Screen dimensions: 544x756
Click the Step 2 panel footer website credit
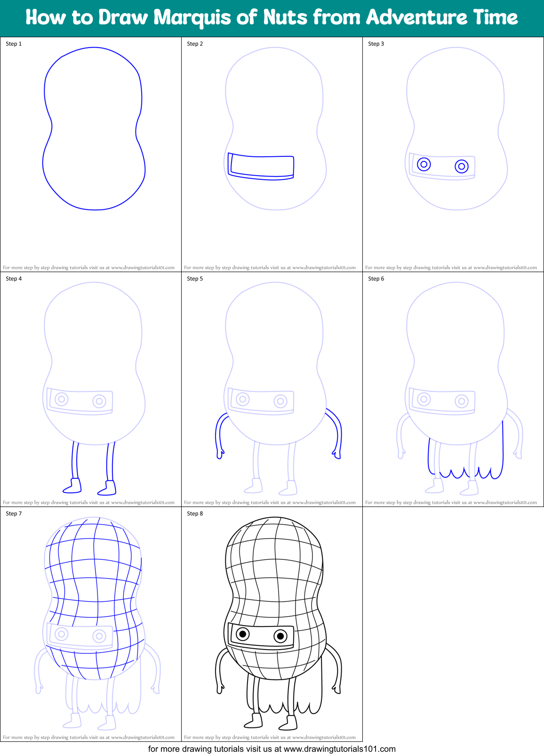tap(270, 267)
